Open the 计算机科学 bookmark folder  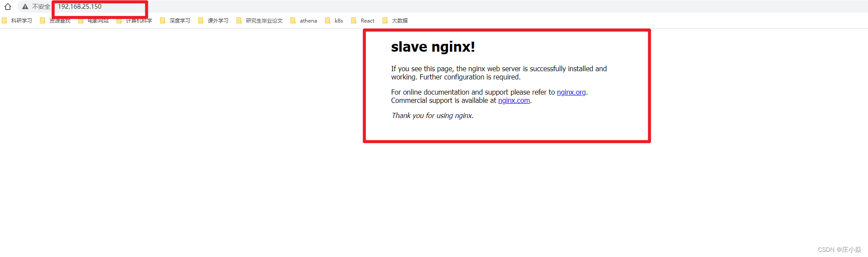(x=134, y=20)
